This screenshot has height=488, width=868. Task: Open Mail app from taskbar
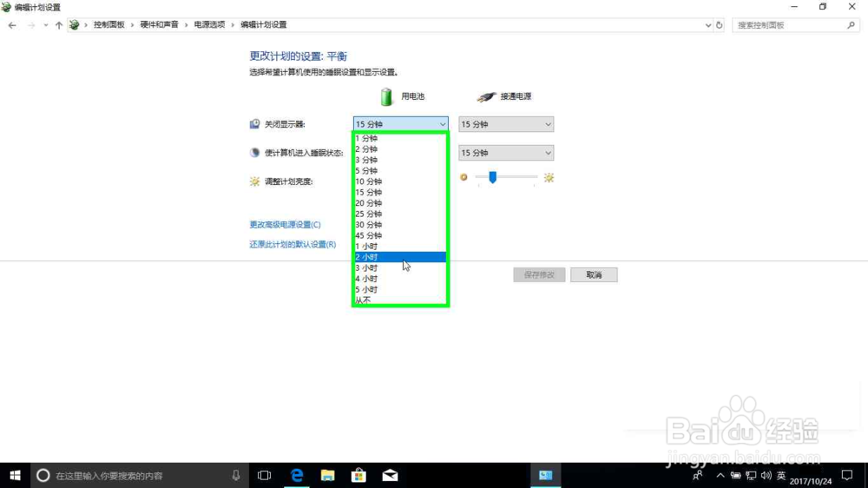point(390,475)
